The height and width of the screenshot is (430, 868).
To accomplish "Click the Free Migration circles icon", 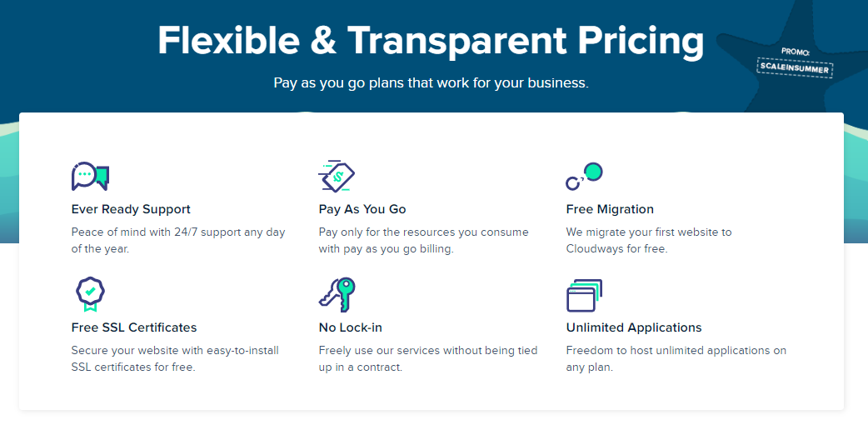I will [584, 177].
